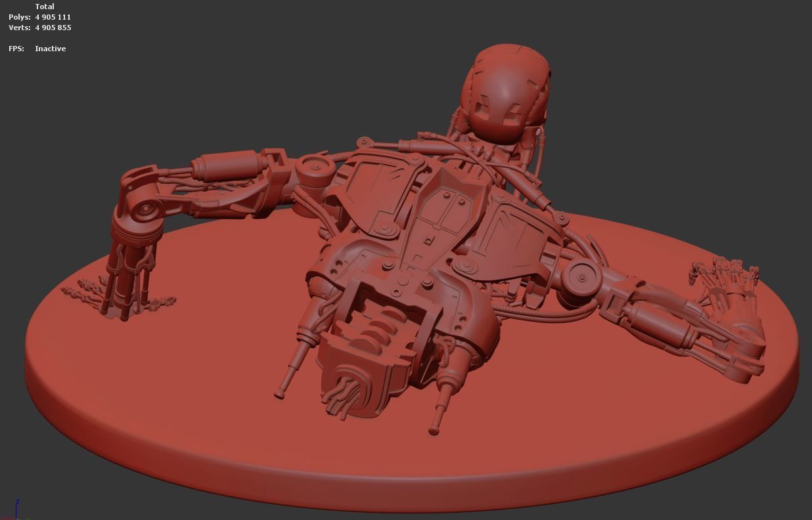Viewport: 812px width, 520px height.
Task: Click the polygon count value '4 905 111'
Action: 53,17
